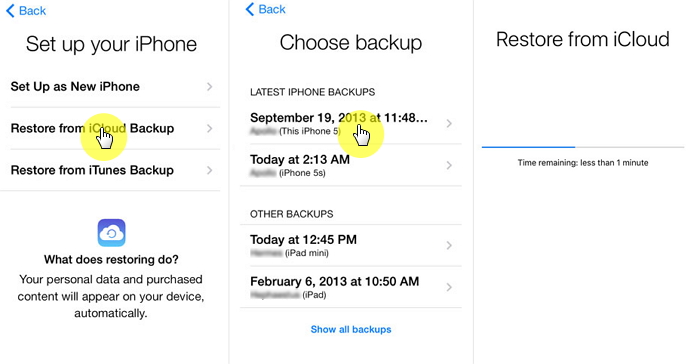Tap chevron next to February 6, 2013 backup

pos(450,287)
